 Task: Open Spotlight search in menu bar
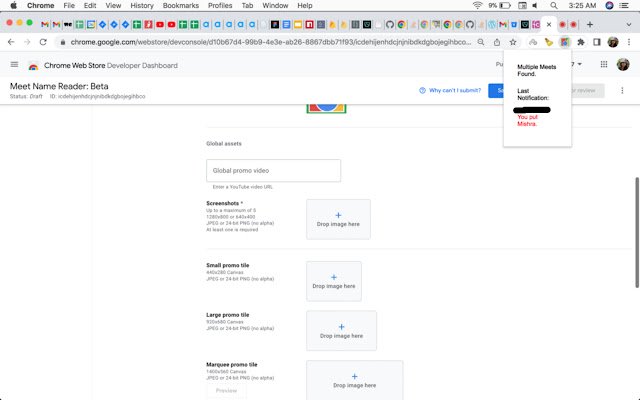[x=554, y=6]
